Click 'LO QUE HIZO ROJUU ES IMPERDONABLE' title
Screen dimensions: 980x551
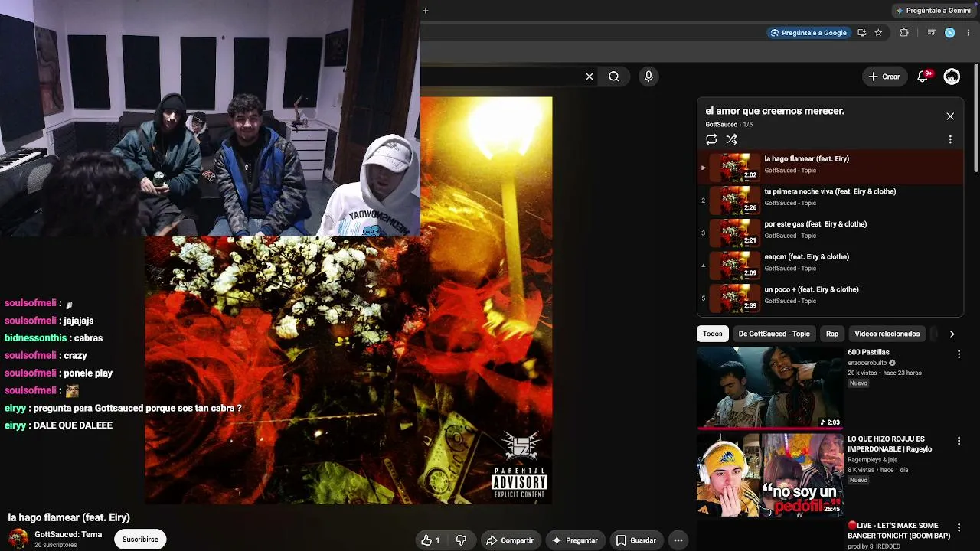click(890, 445)
